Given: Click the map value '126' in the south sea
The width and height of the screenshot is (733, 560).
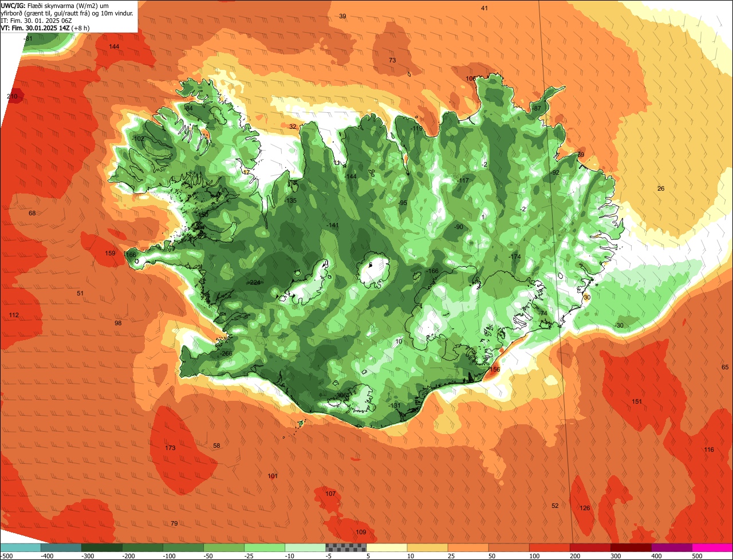Looking at the screenshot, I should [x=585, y=508].
